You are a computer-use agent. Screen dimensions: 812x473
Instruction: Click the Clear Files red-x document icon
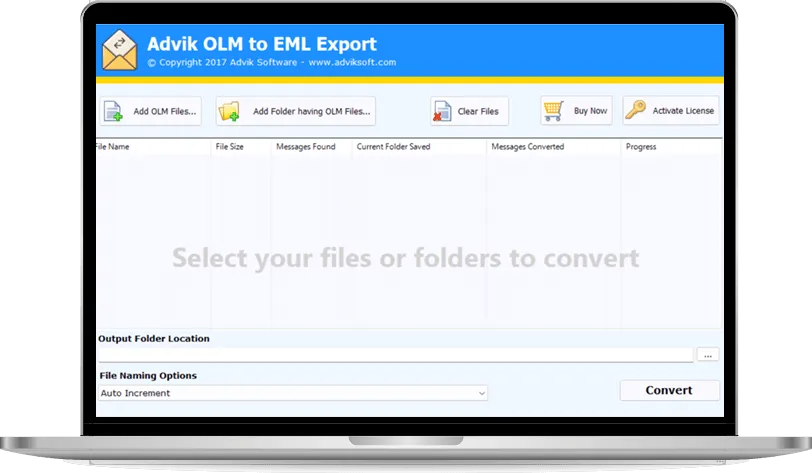coord(442,111)
